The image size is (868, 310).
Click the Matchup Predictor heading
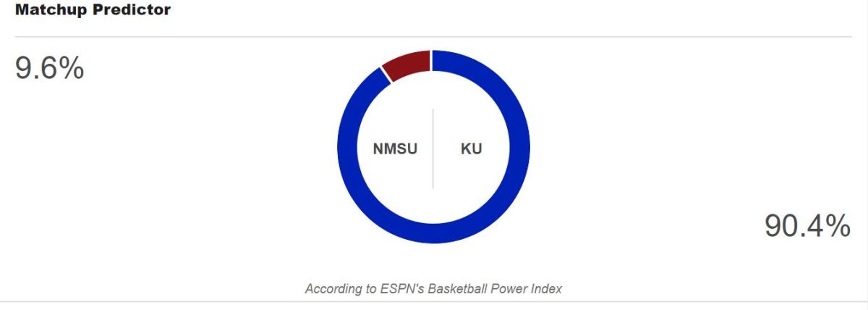93,11
